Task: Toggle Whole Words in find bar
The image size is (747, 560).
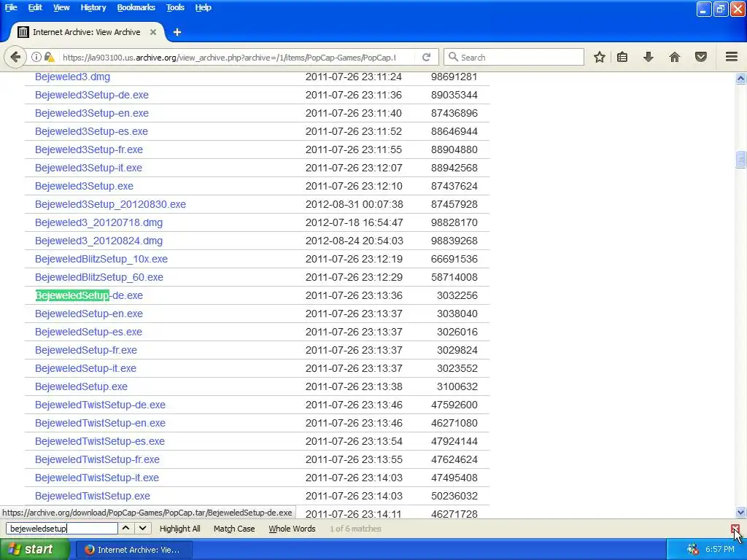Action: click(x=292, y=529)
